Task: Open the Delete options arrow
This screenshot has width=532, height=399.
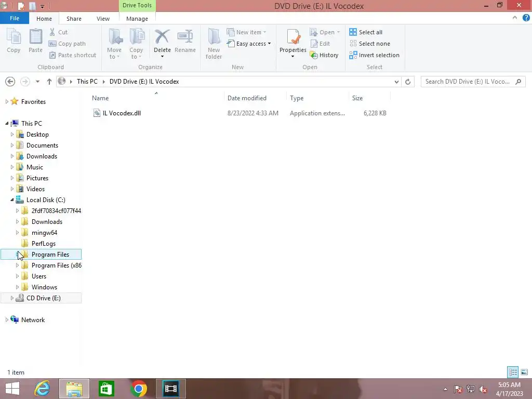Action: pyautogui.click(x=162, y=56)
